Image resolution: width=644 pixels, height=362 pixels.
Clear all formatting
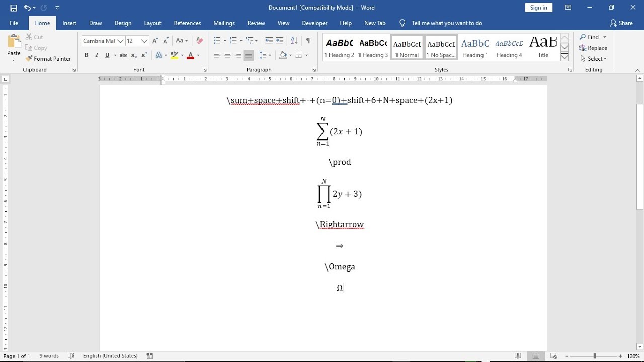(200, 41)
